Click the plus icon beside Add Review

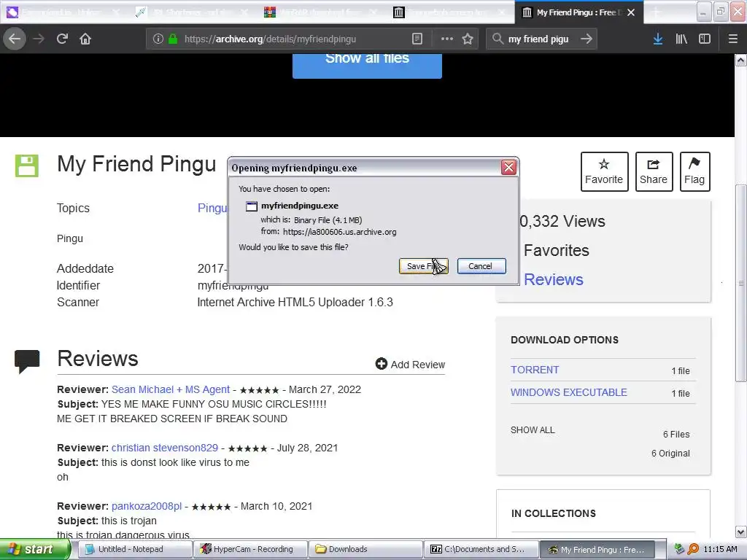pos(381,364)
